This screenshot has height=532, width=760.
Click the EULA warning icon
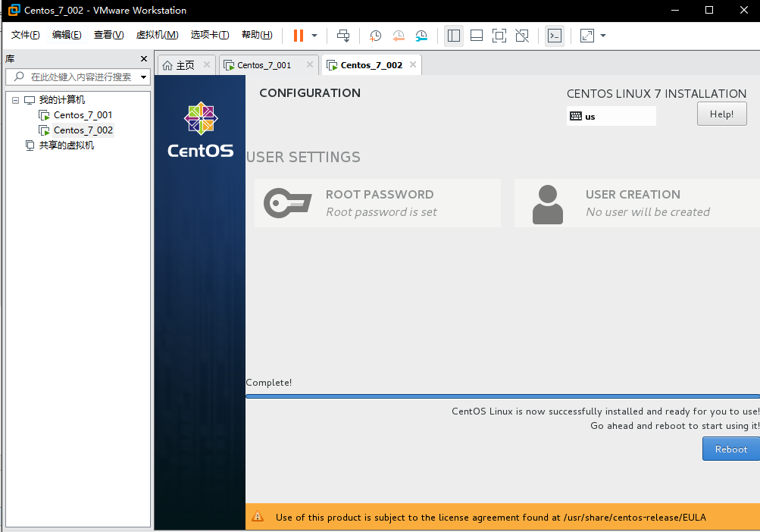tap(258, 517)
